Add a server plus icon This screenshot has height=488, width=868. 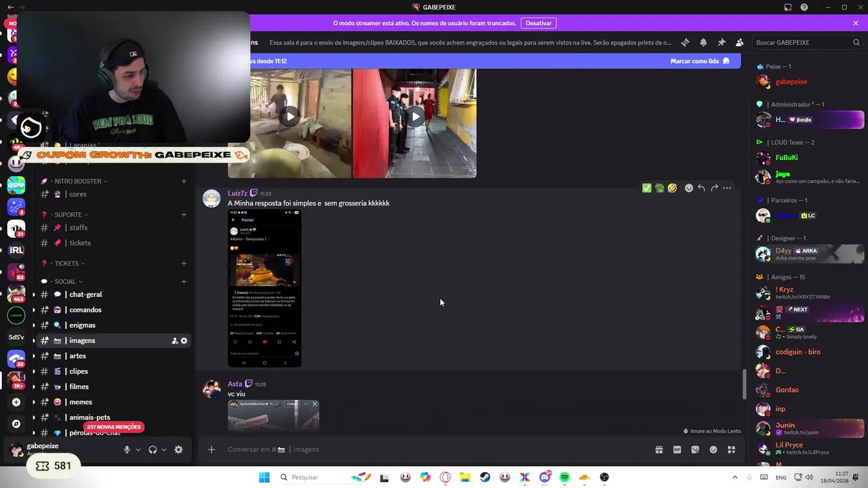click(16, 402)
